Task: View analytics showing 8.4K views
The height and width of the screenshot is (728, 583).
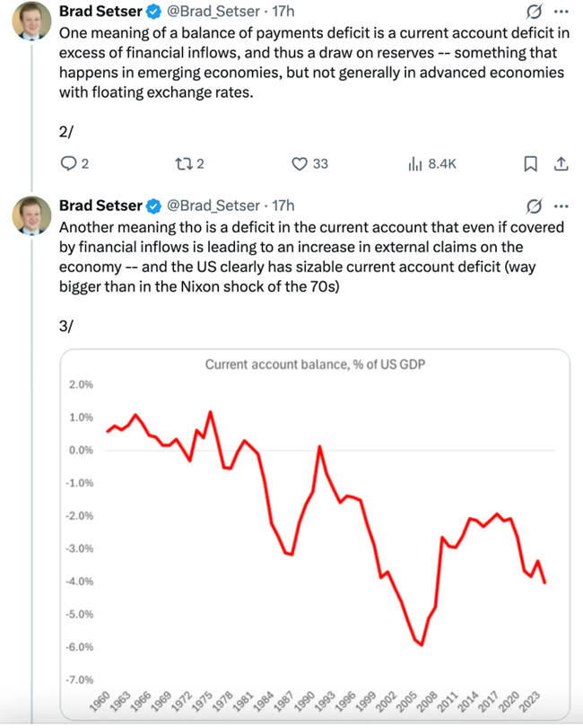Action: coord(415,163)
